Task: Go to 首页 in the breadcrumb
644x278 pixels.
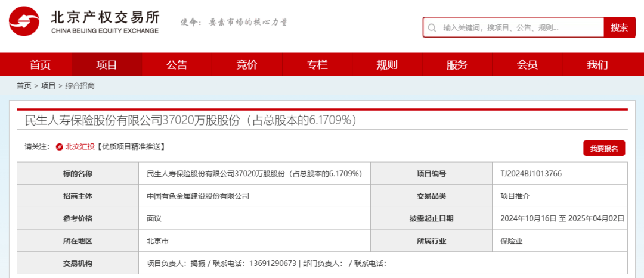Action: click(24, 86)
